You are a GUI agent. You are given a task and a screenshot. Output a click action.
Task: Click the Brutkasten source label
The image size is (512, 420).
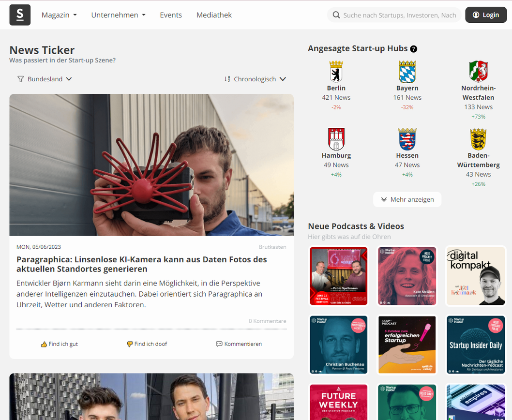272,247
